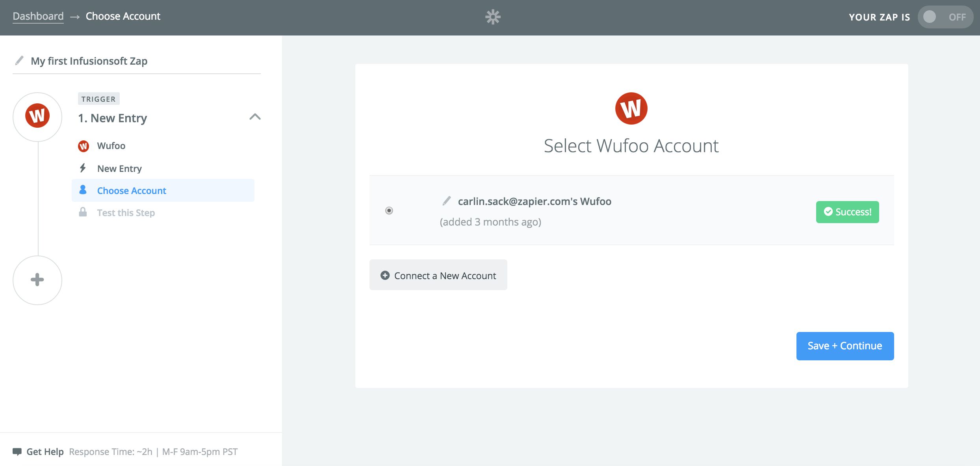The image size is (980, 466).
Task: Click the My first Infusionsoft Zap title field
Action: (89, 61)
